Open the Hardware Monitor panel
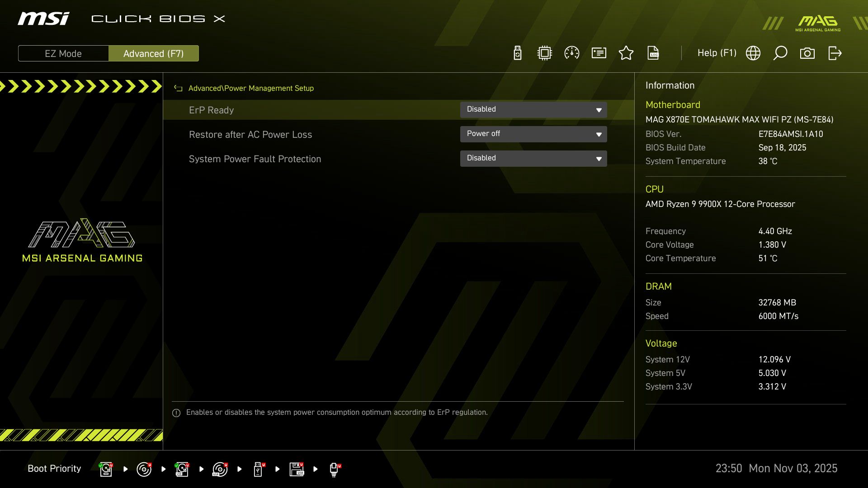 [x=544, y=53]
